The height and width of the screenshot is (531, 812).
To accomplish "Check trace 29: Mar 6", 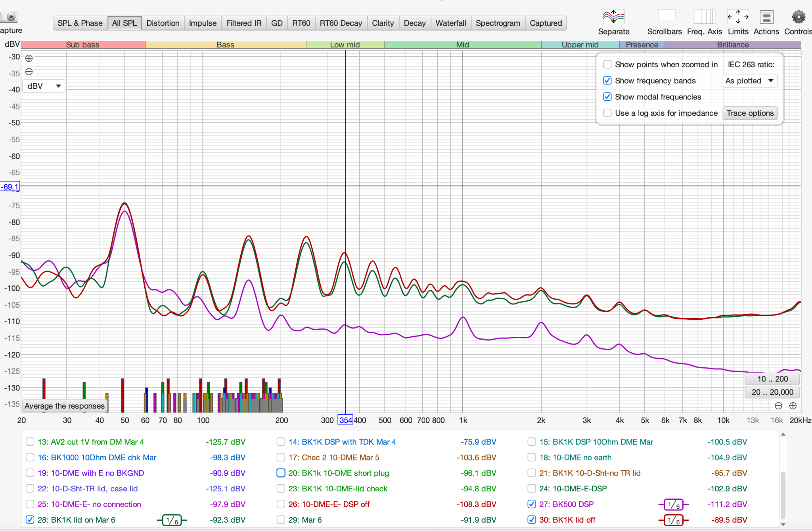I will click(281, 520).
